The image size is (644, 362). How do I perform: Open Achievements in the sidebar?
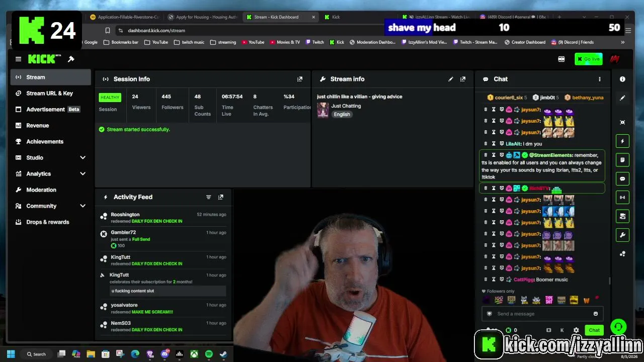pos(50,142)
